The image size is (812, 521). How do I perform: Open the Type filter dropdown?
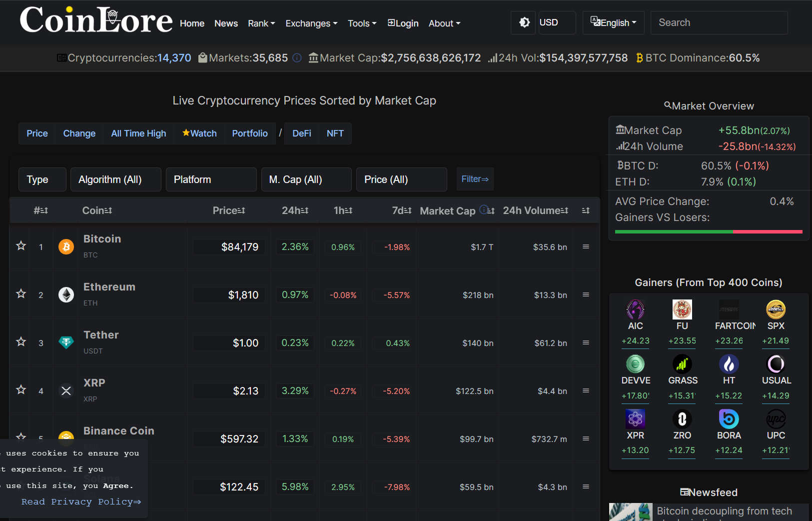pyautogui.click(x=42, y=179)
